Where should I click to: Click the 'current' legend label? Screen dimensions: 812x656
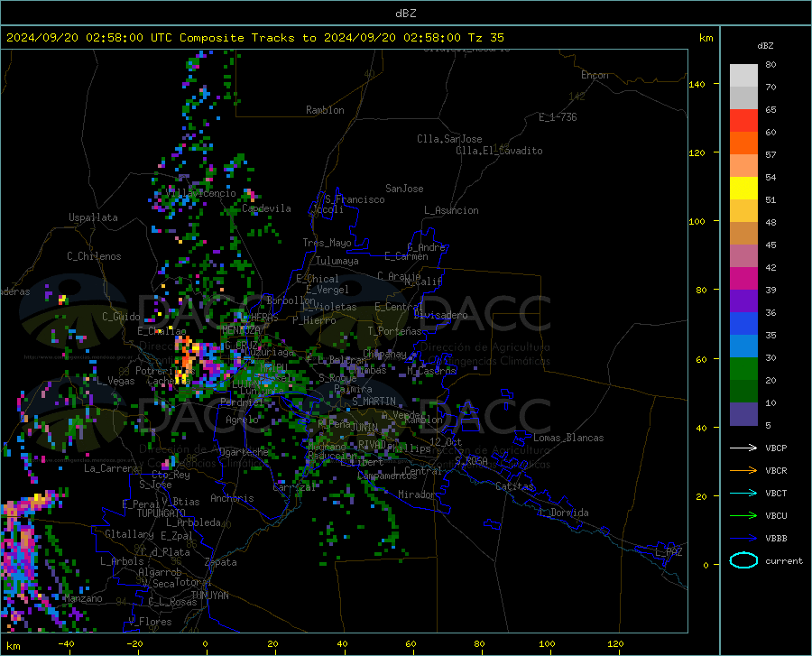click(x=784, y=560)
